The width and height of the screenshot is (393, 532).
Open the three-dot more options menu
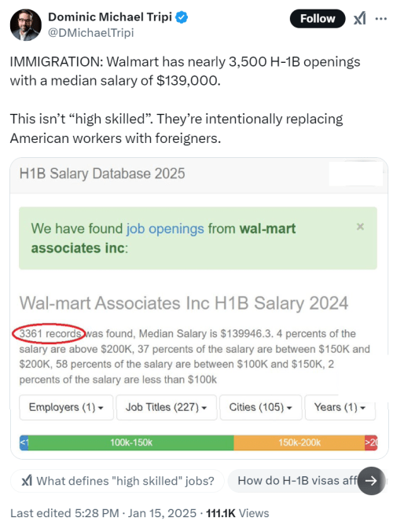point(380,19)
